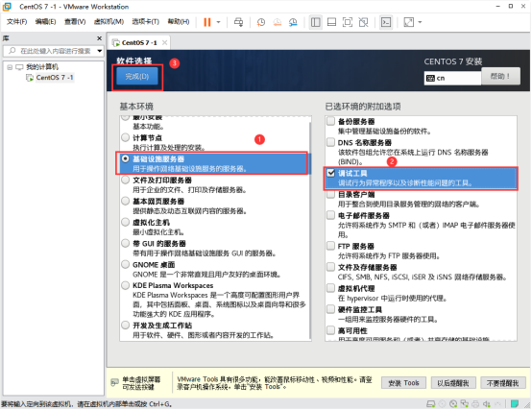Open the 编辑(E) menu
This screenshot has width=532, height=410.
pos(45,22)
